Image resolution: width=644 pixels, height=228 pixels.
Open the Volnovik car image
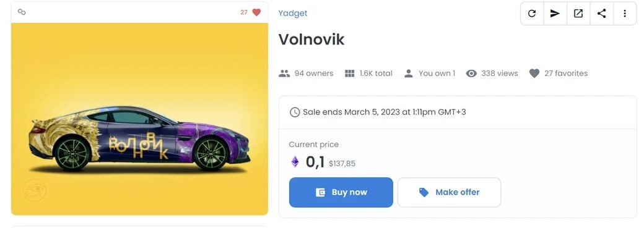point(140,119)
